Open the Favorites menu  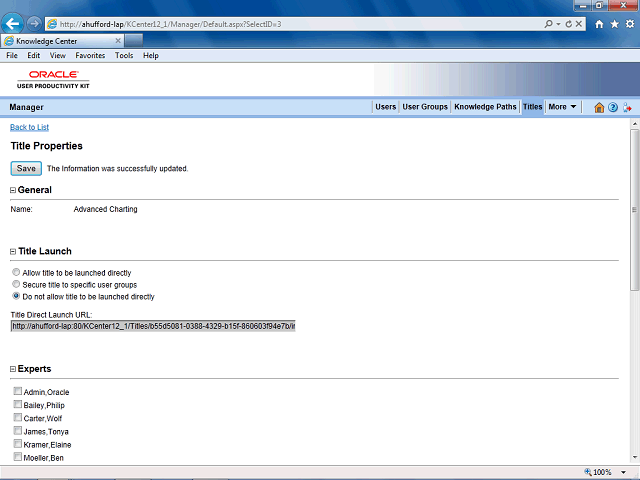click(x=90, y=56)
